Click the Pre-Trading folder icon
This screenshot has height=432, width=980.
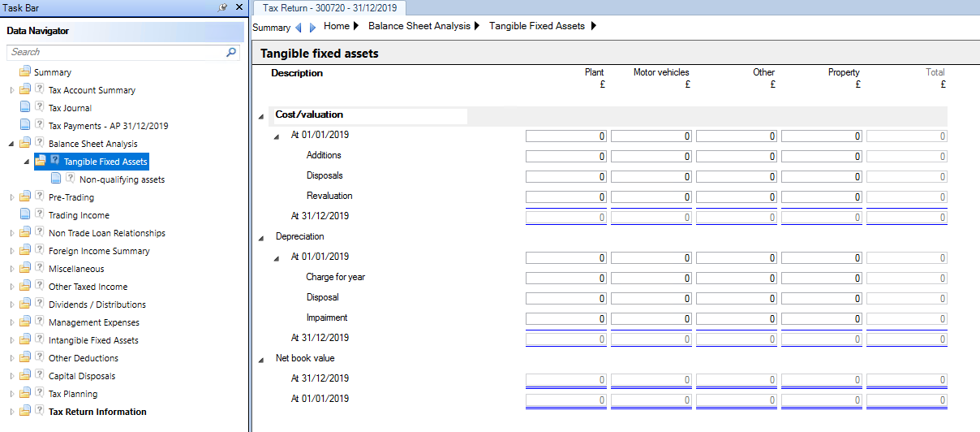click(25, 197)
